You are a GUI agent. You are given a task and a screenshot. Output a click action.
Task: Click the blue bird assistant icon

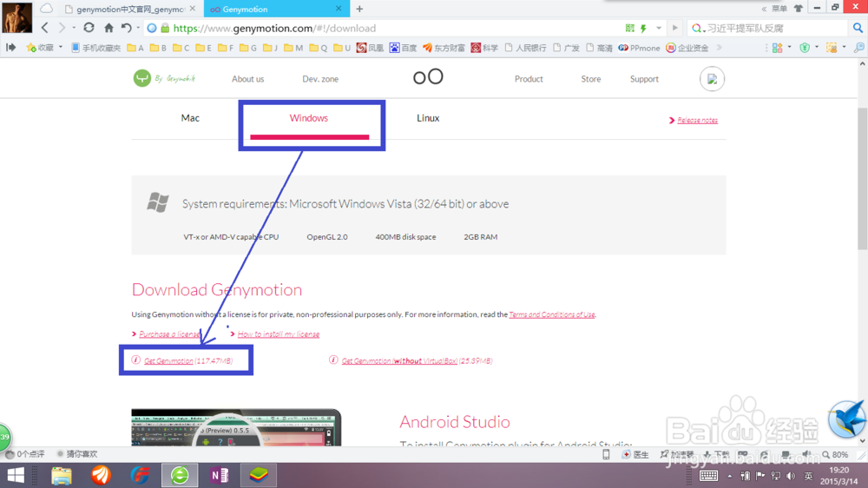[x=846, y=419]
